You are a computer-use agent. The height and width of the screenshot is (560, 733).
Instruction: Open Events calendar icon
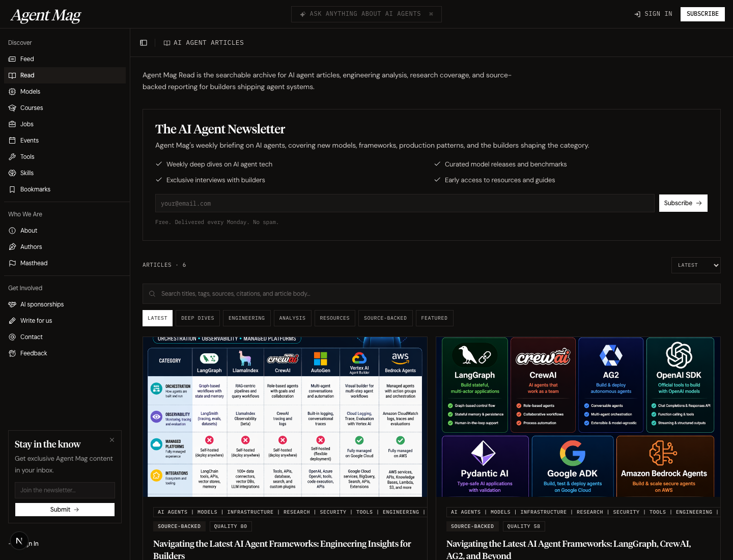pos(12,141)
